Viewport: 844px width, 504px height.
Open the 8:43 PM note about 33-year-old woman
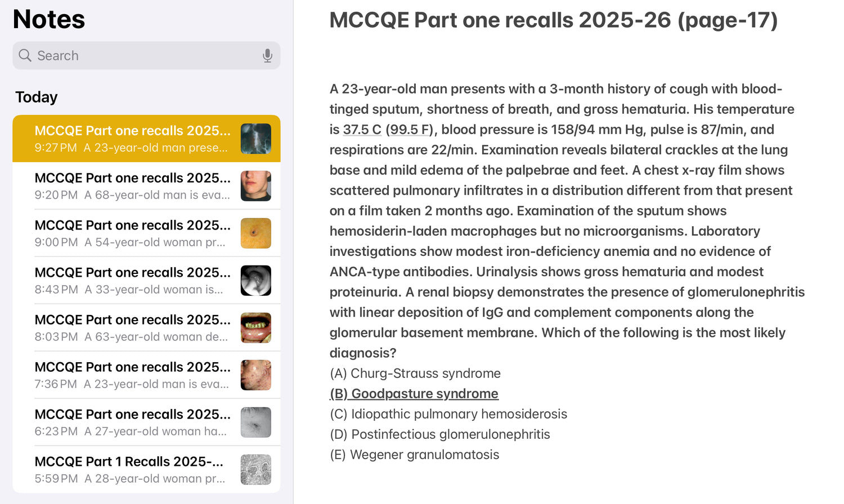point(132,280)
